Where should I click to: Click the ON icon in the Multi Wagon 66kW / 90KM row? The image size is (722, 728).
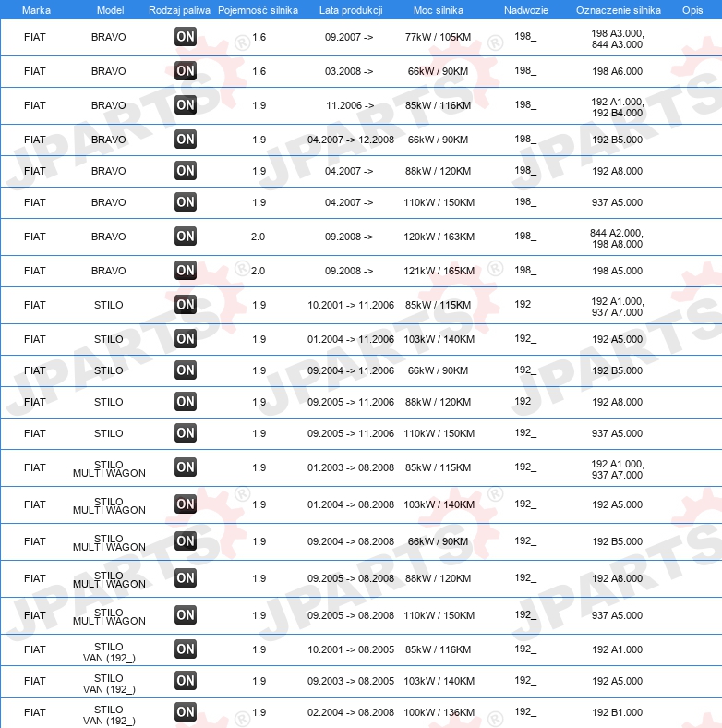point(186,541)
